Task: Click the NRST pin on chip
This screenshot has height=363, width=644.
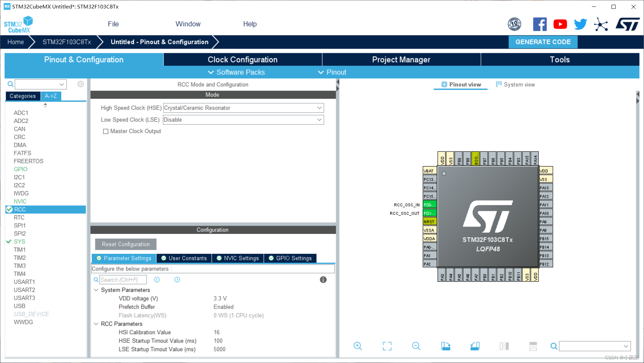Action: (430, 222)
